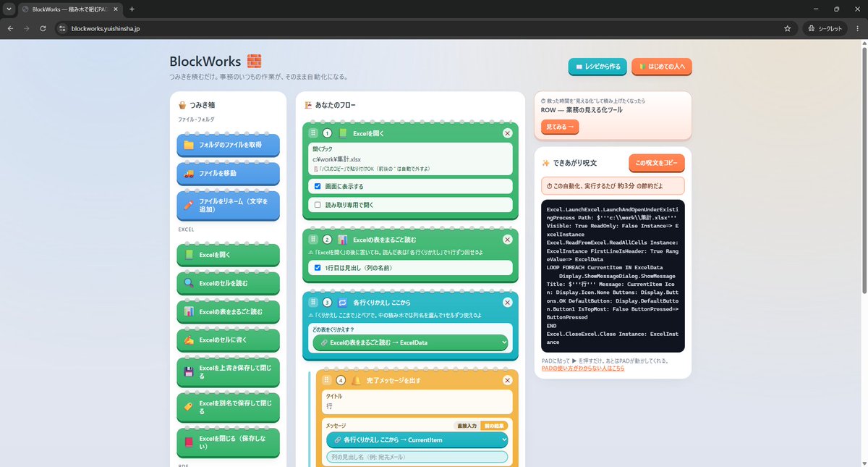Enable the '読み取り専用で開く' checkbox
Image resolution: width=868 pixels, height=467 pixels.
tap(318, 205)
